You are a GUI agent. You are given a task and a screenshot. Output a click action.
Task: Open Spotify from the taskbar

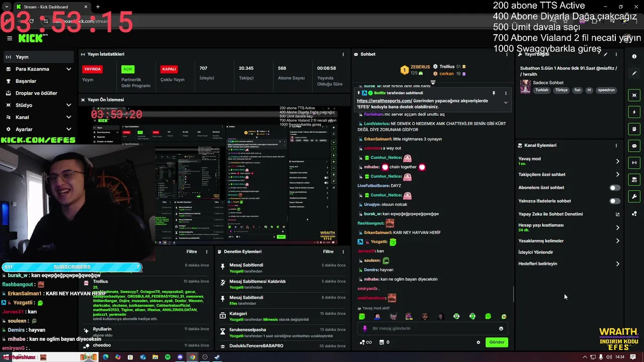click(168, 357)
